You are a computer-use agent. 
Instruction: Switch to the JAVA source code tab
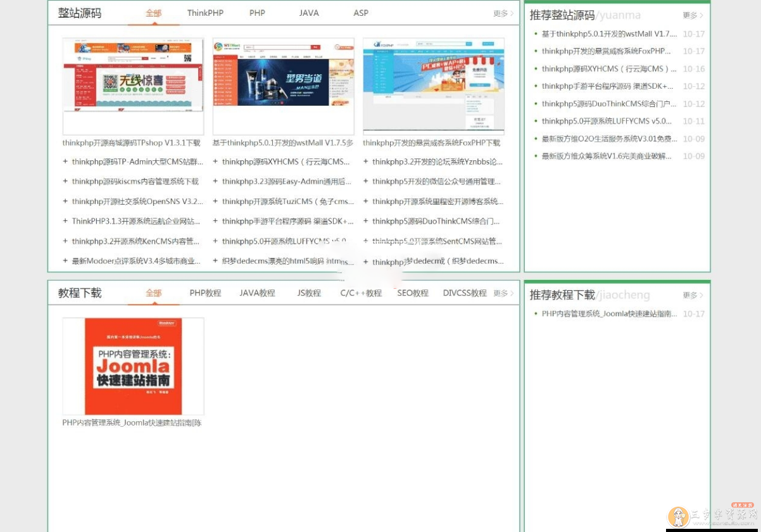(309, 13)
